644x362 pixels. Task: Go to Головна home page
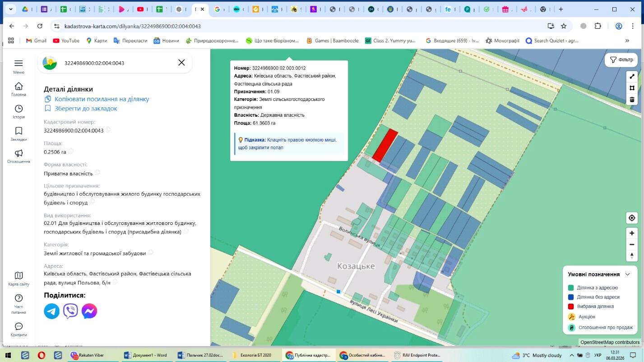[19, 89]
